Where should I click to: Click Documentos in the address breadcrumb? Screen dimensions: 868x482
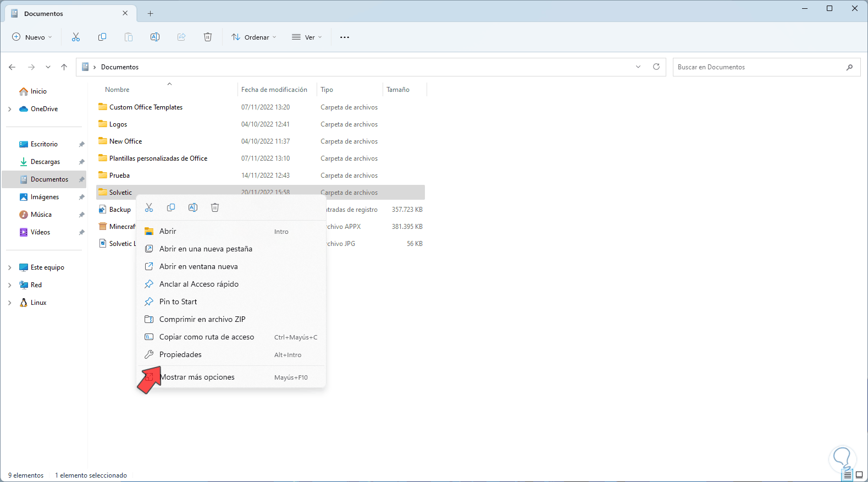pyautogui.click(x=120, y=67)
